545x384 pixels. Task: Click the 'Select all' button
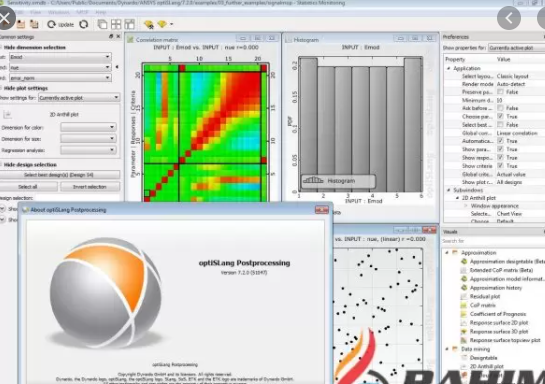coord(28,187)
